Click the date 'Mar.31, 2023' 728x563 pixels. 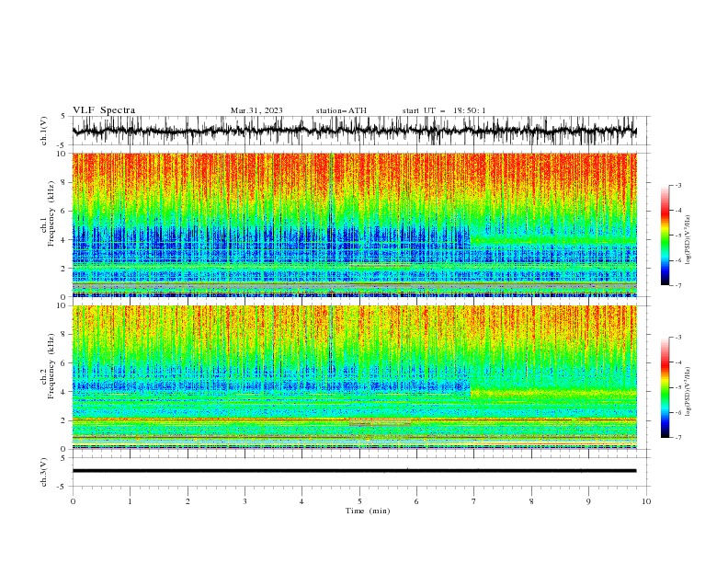tap(256, 110)
